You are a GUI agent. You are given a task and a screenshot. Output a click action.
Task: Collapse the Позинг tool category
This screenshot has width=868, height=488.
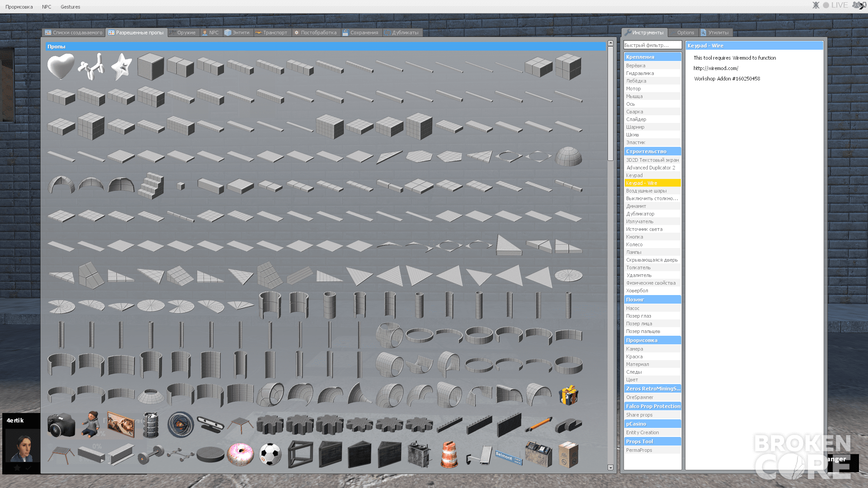click(x=652, y=300)
